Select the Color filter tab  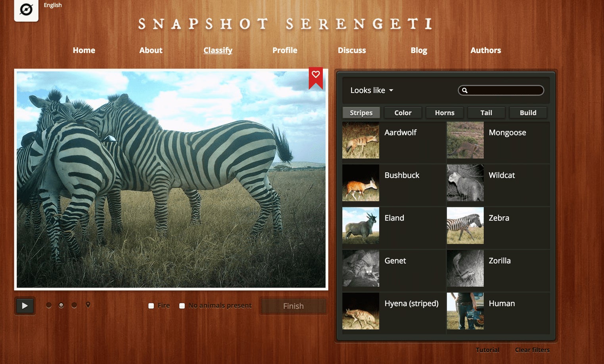tap(403, 113)
